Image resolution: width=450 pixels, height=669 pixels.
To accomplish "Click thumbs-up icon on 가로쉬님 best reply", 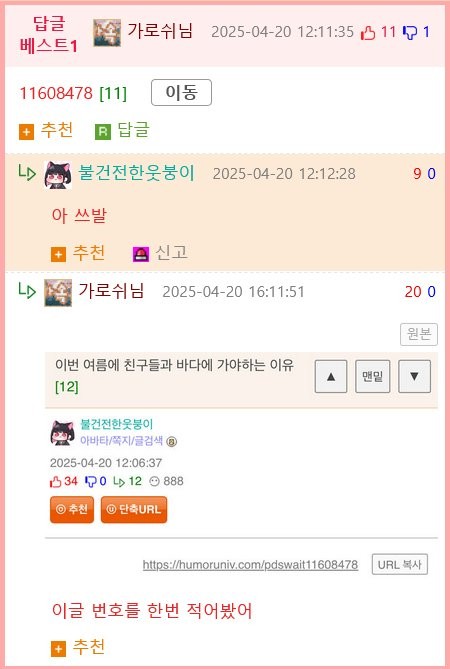I will coord(368,32).
